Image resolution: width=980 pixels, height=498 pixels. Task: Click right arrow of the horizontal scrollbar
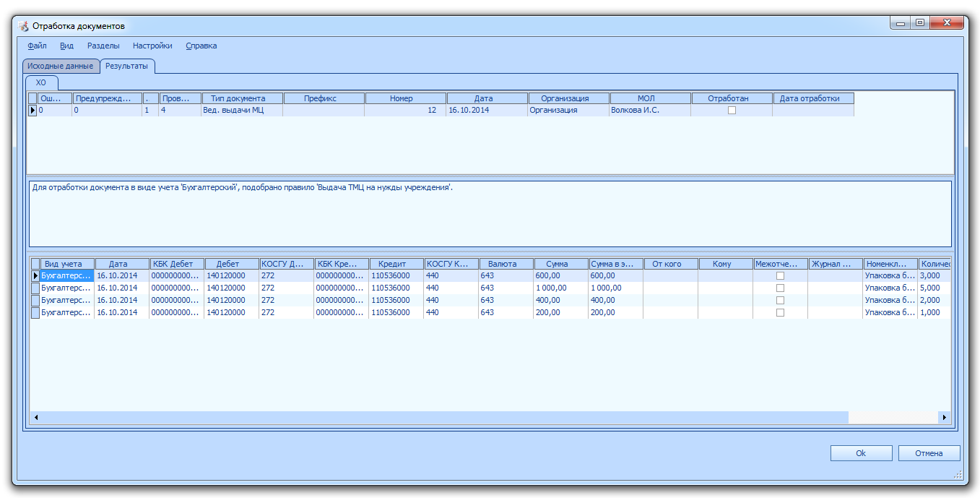943,417
